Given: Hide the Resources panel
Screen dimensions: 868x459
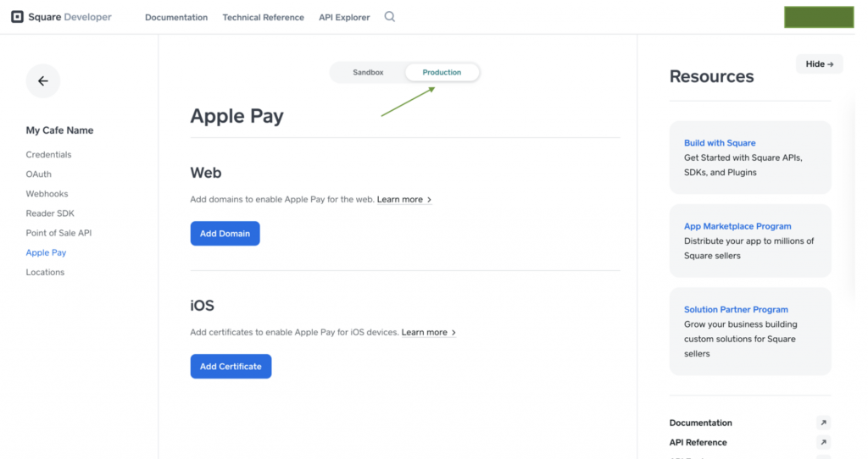Looking at the screenshot, I should [x=820, y=64].
